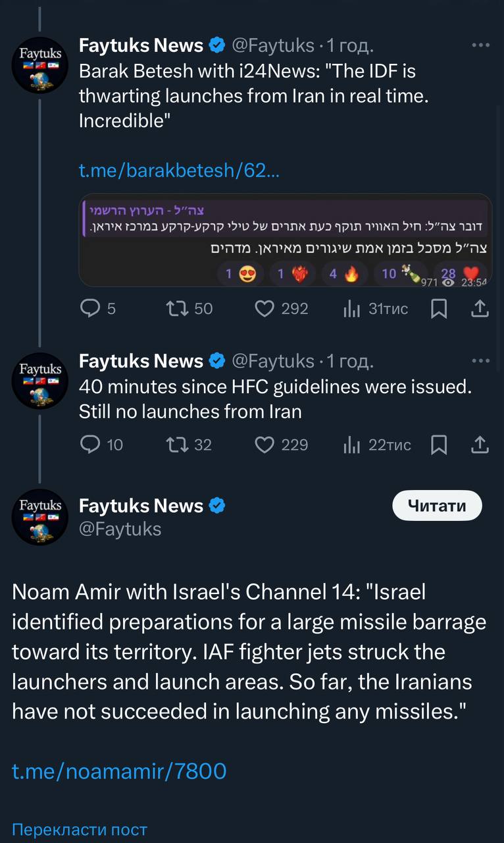504x843 pixels.
Task: Open the t.me/barakbetesh link
Action: click(179, 171)
